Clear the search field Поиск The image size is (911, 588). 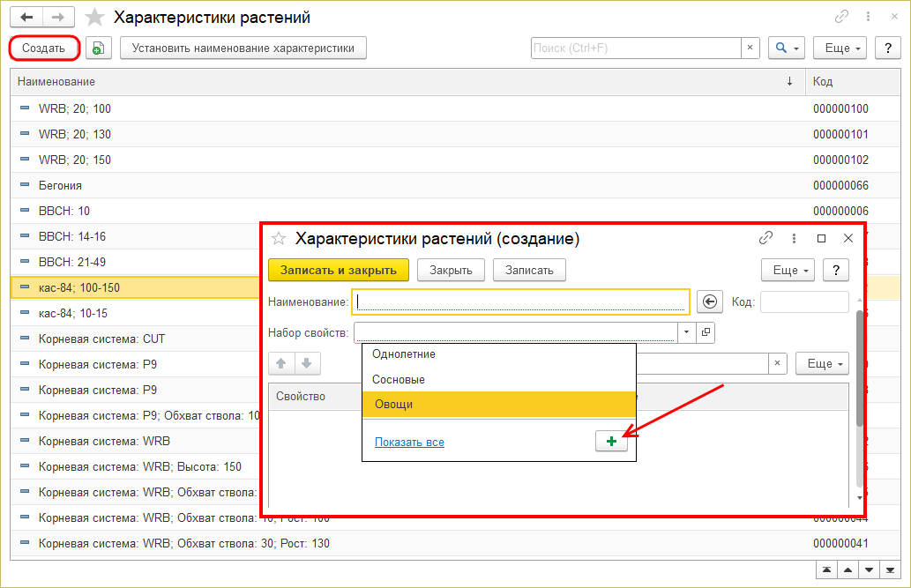pos(750,48)
